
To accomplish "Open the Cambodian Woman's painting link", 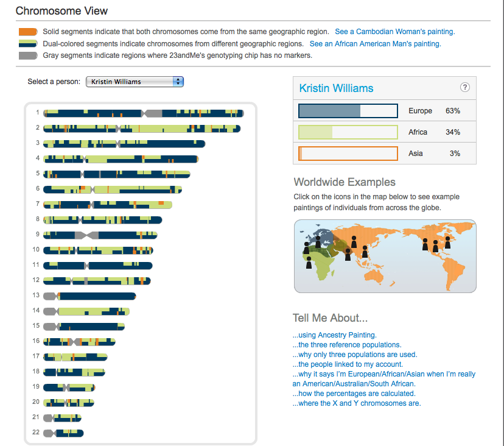I will [x=394, y=32].
